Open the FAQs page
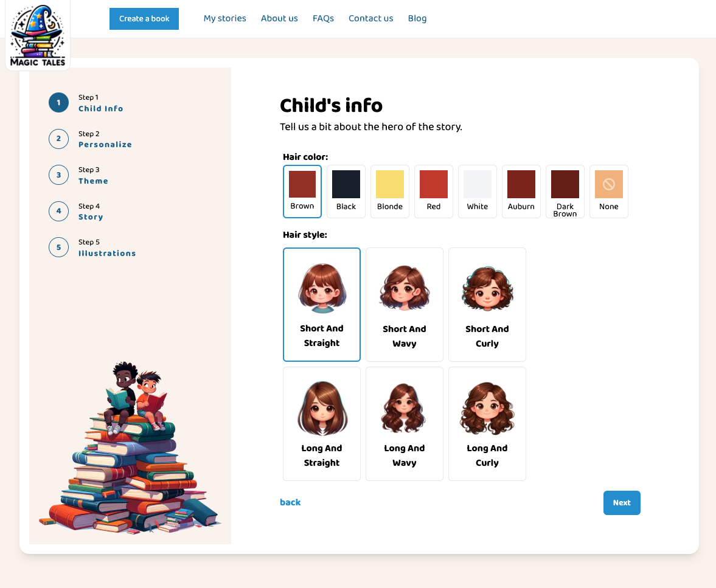 click(323, 18)
